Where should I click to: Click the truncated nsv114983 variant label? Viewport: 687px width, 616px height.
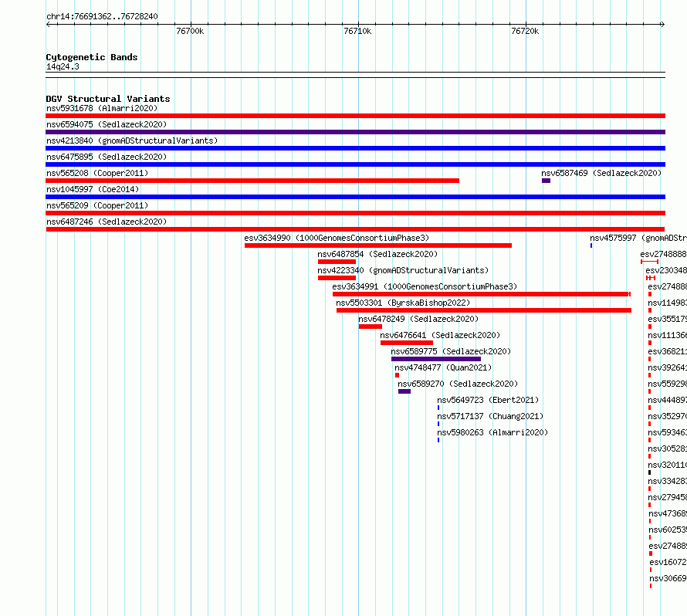(x=667, y=303)
